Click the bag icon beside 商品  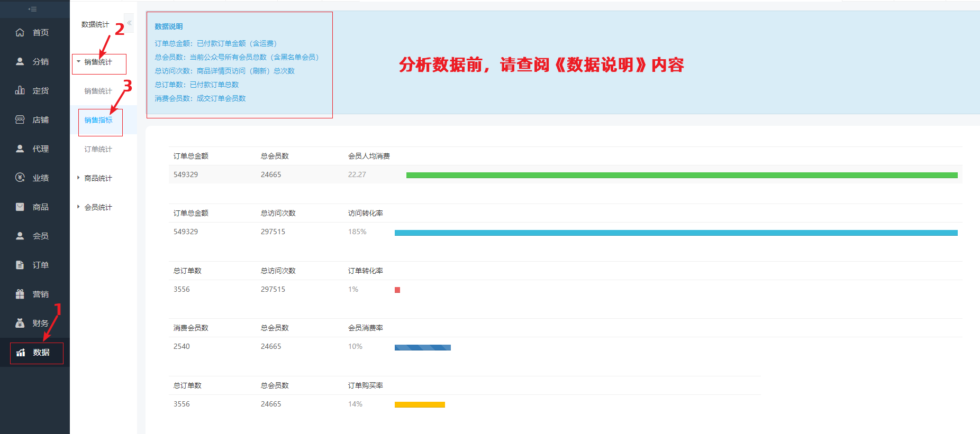[20, 207]
